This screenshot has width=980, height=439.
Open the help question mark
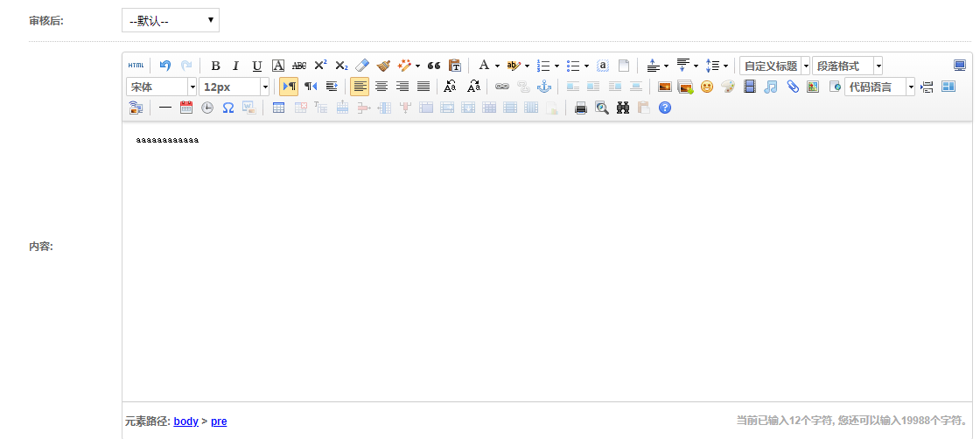(x=665, y=108)
